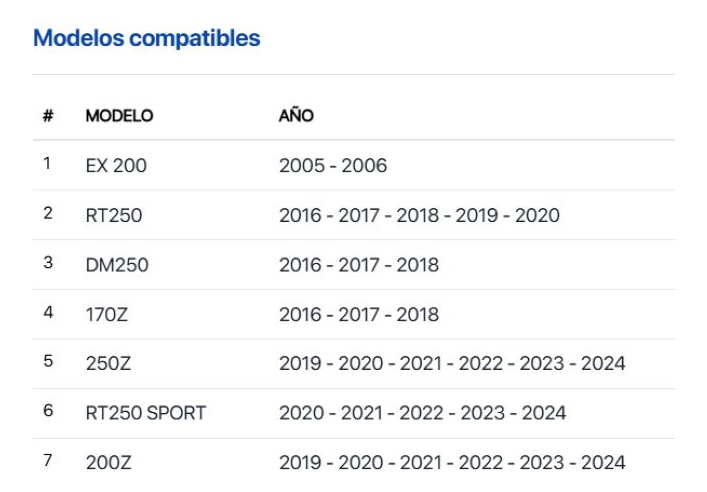Click the AÑO column header

296,115
